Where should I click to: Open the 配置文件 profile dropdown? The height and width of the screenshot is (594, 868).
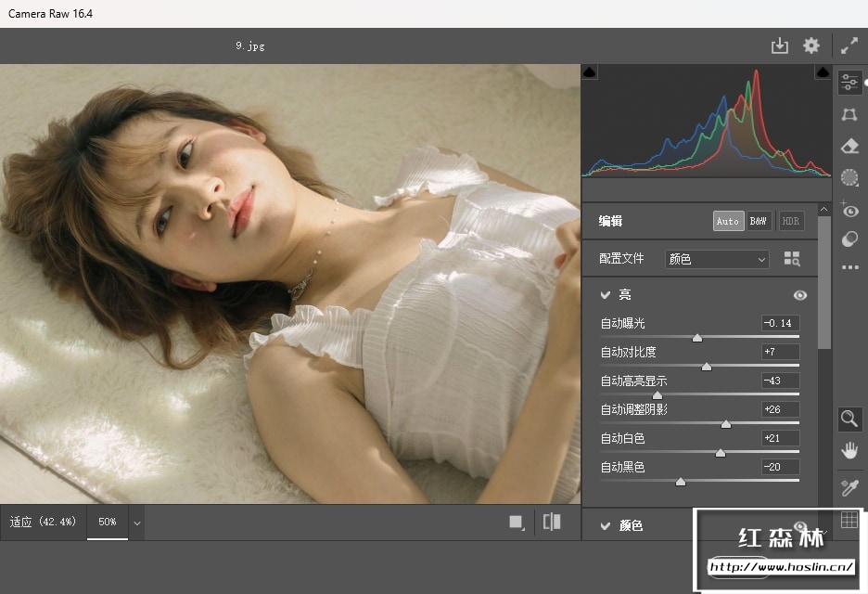717,259
